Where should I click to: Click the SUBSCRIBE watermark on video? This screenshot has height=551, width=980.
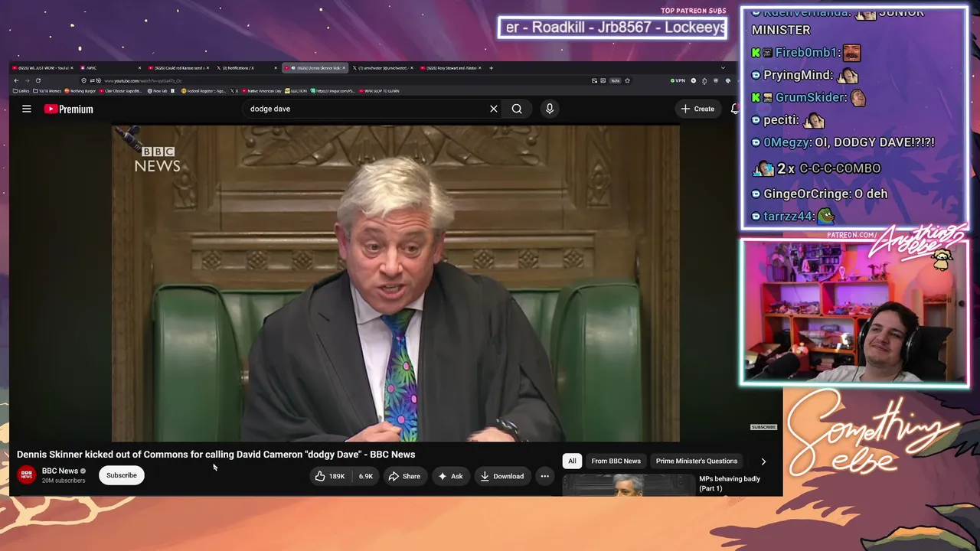click(763, 427)
